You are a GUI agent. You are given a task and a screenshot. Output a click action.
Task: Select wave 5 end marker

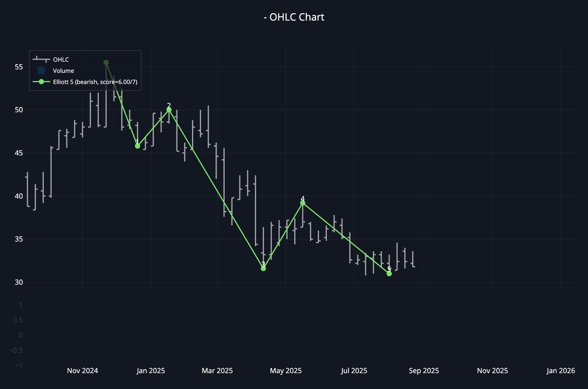tap(389, 274)
